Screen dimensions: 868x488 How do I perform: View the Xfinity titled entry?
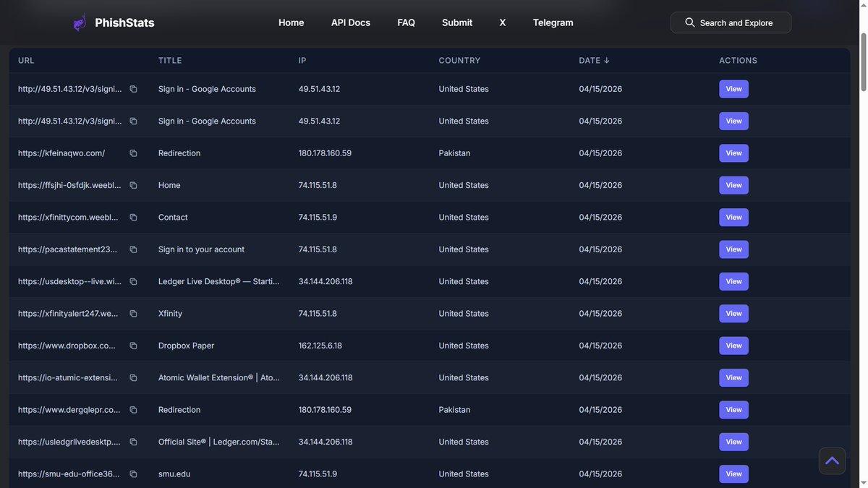(733, 314)
